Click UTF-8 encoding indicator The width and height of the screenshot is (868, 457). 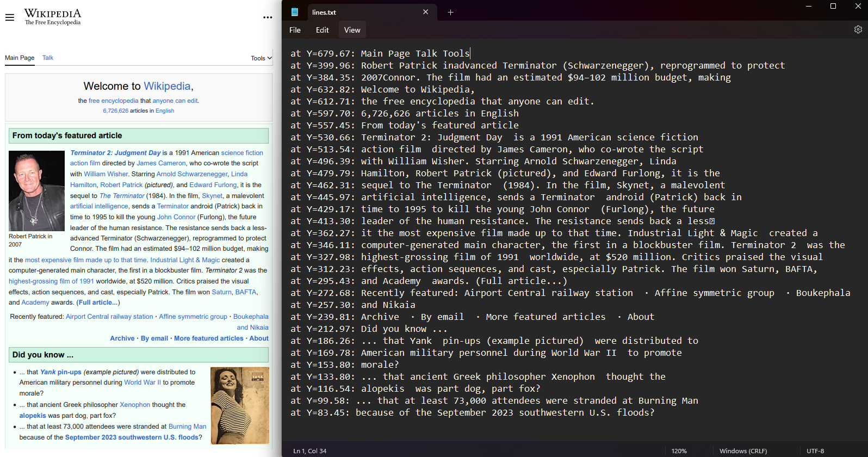click(x=815, y=451)
